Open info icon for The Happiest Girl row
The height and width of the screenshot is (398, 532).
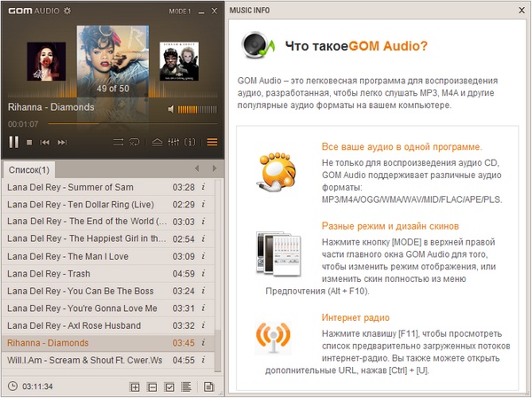204,238
